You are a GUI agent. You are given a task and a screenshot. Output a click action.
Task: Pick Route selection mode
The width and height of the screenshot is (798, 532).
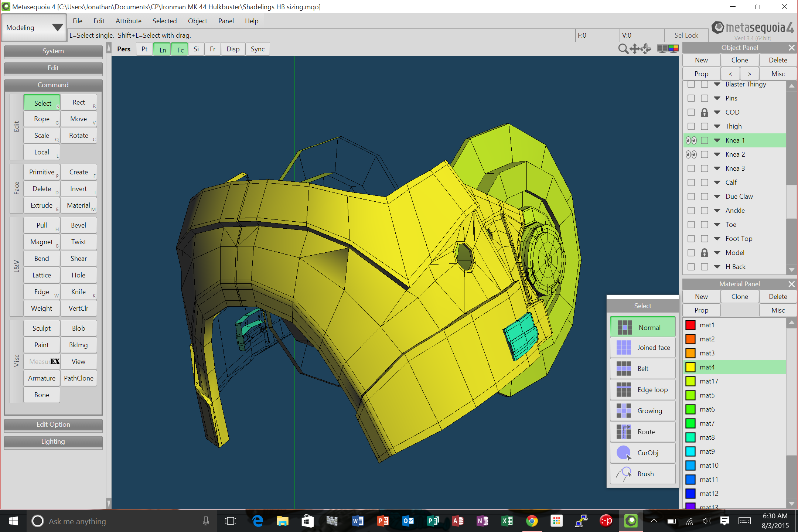click(x=643, y=432)
